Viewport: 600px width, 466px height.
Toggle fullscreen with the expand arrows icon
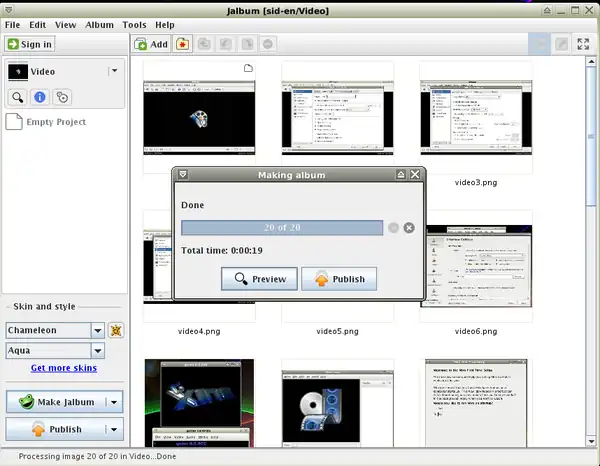coord(583,44)
